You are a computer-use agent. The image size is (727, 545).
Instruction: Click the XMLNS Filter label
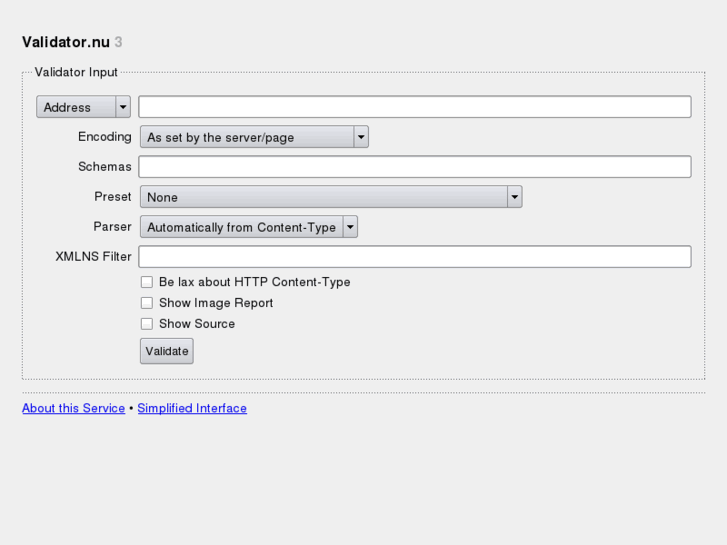click(x=93, y=256)
